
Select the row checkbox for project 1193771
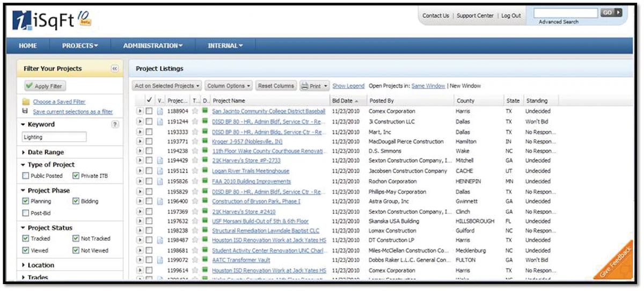tap(149, 141)
